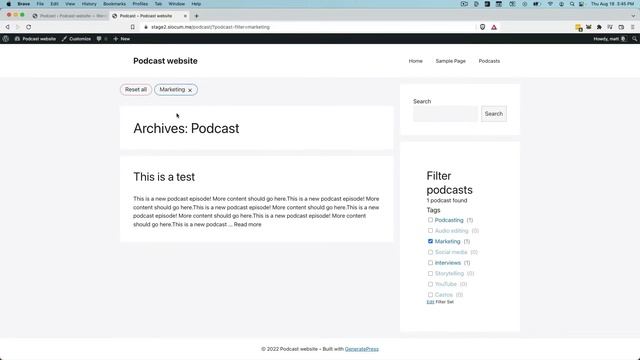
Task: Go to the Home nav link
Action: [416, 61]
